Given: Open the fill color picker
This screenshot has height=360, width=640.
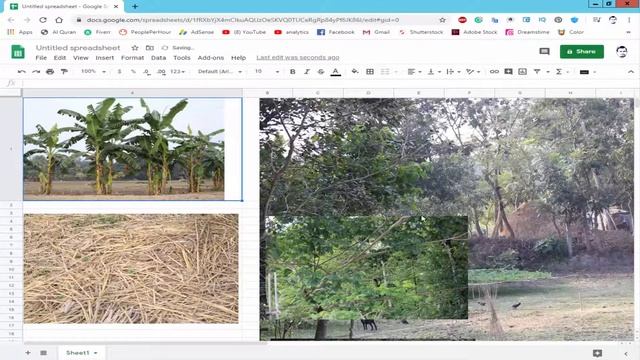Looking at the screenshot, I should 355,71.
